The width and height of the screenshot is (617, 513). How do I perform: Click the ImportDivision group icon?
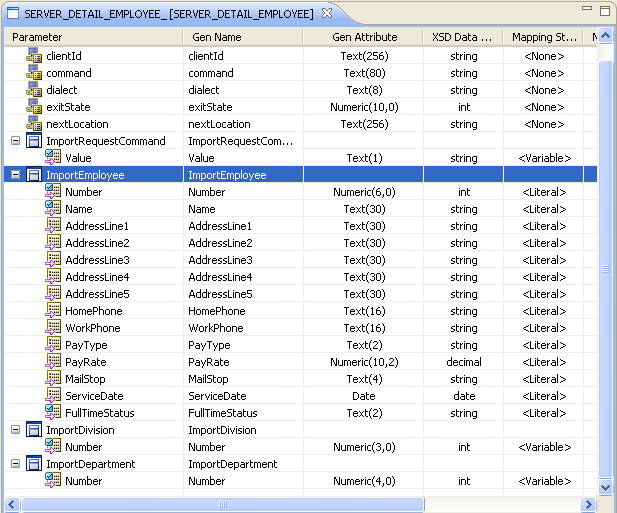[34, 430]
